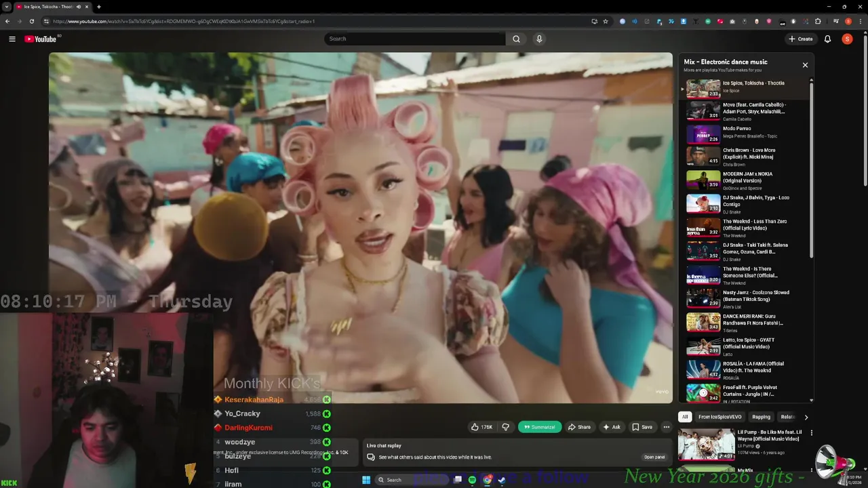This screenshot has height=488, width=868.
Task: Open the Chrome extensions puzzle icon
Action: click(x=818, y=21)
